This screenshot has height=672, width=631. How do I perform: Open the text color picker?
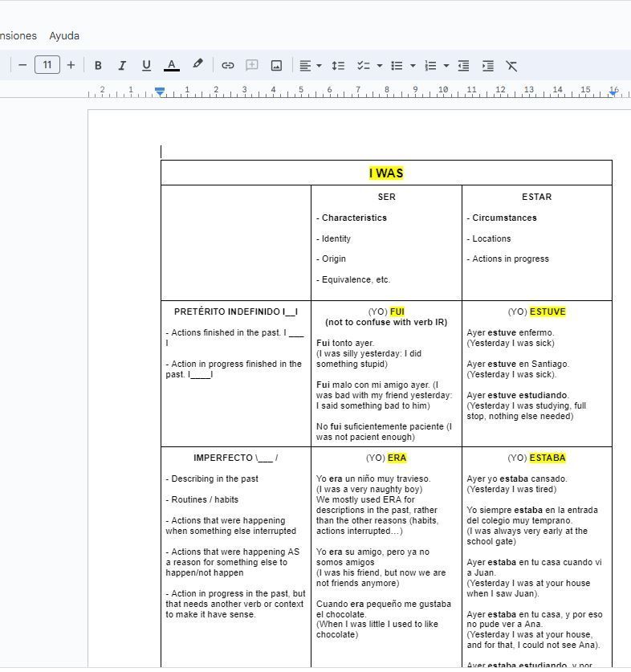pyautogui.click(x=171, y=65)
